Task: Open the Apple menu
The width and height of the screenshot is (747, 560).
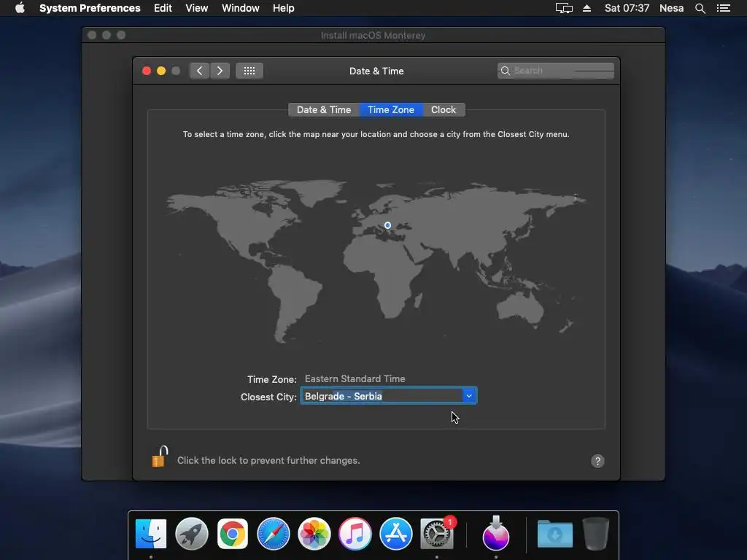Action: 20,8
